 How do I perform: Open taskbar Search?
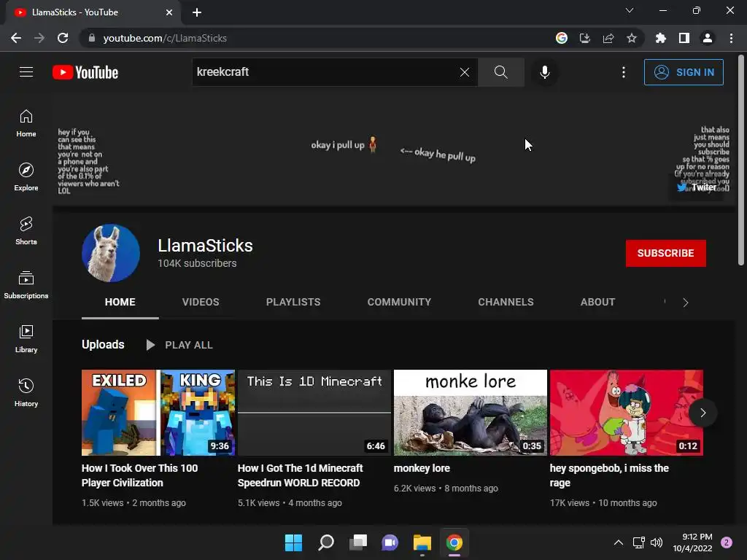tap(326, 542)
